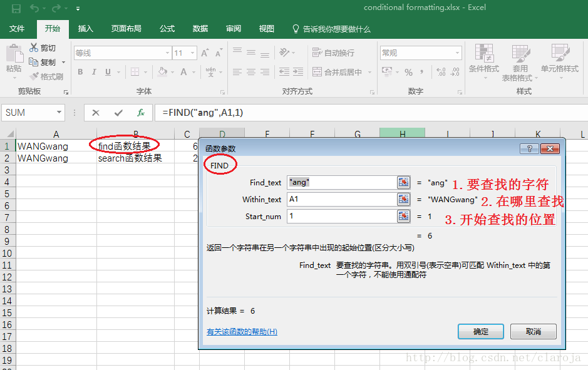588x370 pixels.
Task: Switch to the 审阅 ribbon tab
Action: click(233, 29)
